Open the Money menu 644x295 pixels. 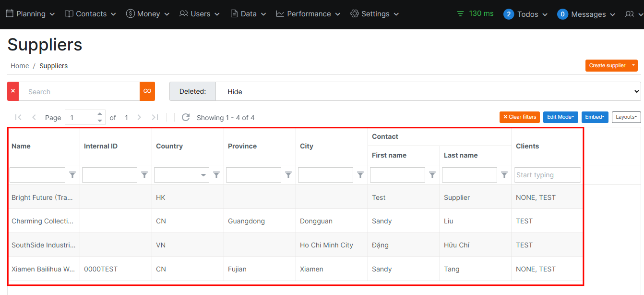click(x=148, y=14)
